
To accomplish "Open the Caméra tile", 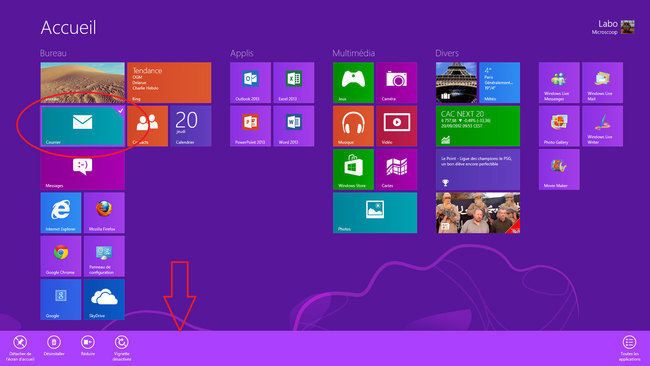I will click(396, 82).
